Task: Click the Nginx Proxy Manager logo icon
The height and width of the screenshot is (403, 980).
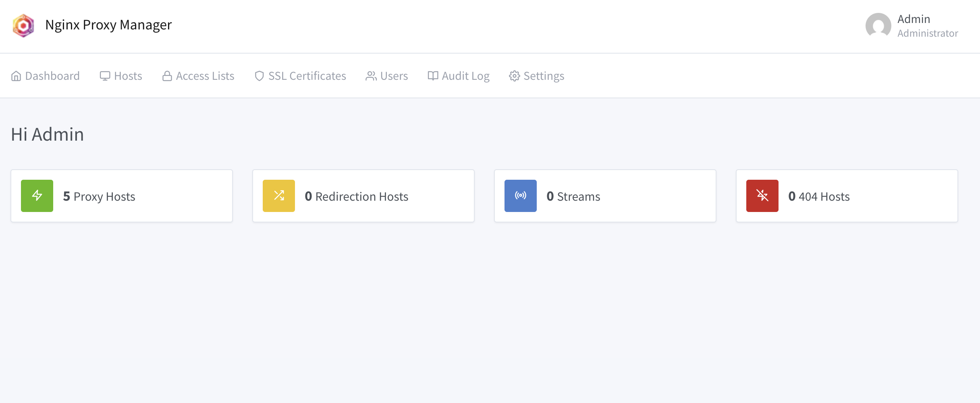Action: 23,25
